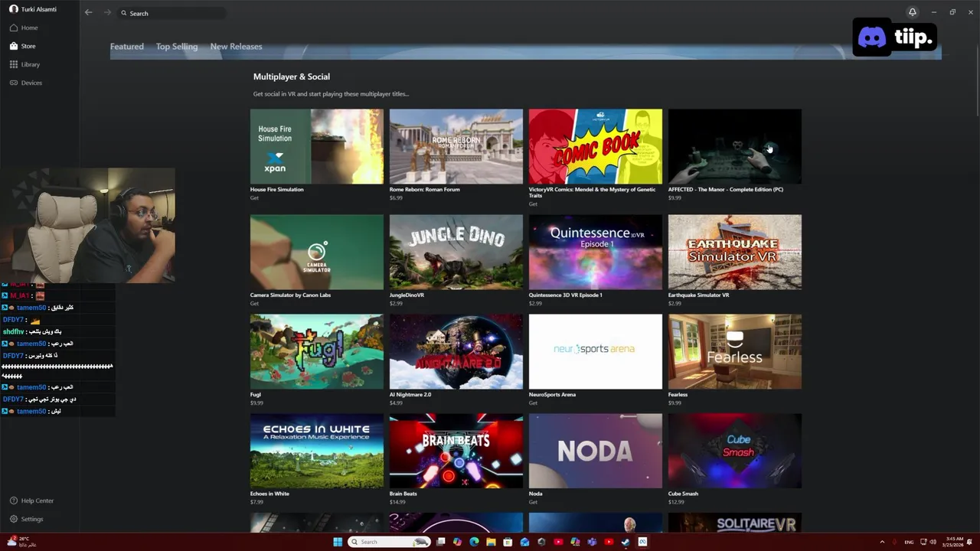Screen dimensions: 980x551
Task: Click the Turki Alsamti profile avatar
Action: pyautogui.click(x=13, y=9)
